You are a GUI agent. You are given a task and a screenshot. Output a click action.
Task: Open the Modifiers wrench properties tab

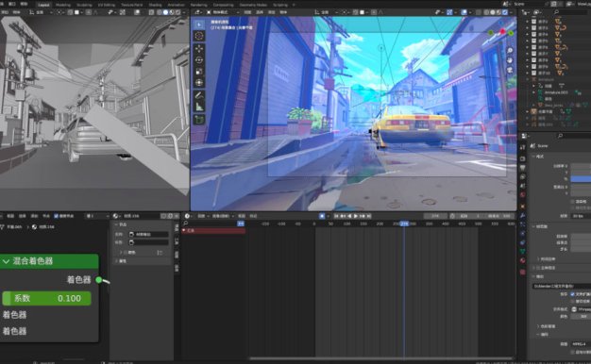pyautogui.click(x=523, y=215)
